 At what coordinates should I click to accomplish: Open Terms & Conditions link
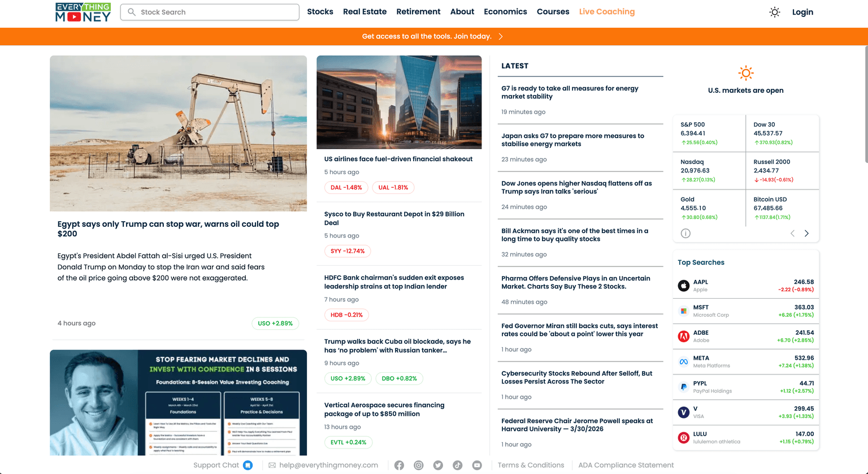(x=531, y=465)
